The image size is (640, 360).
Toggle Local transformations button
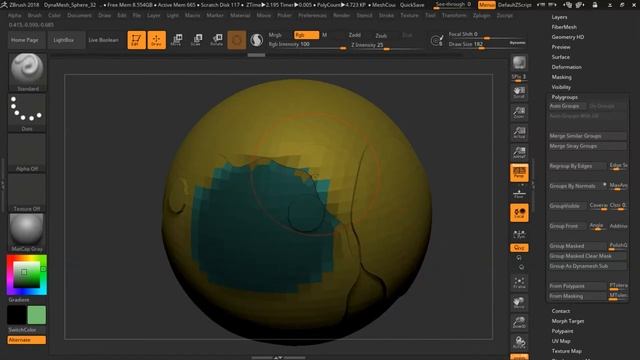point(519,213)
